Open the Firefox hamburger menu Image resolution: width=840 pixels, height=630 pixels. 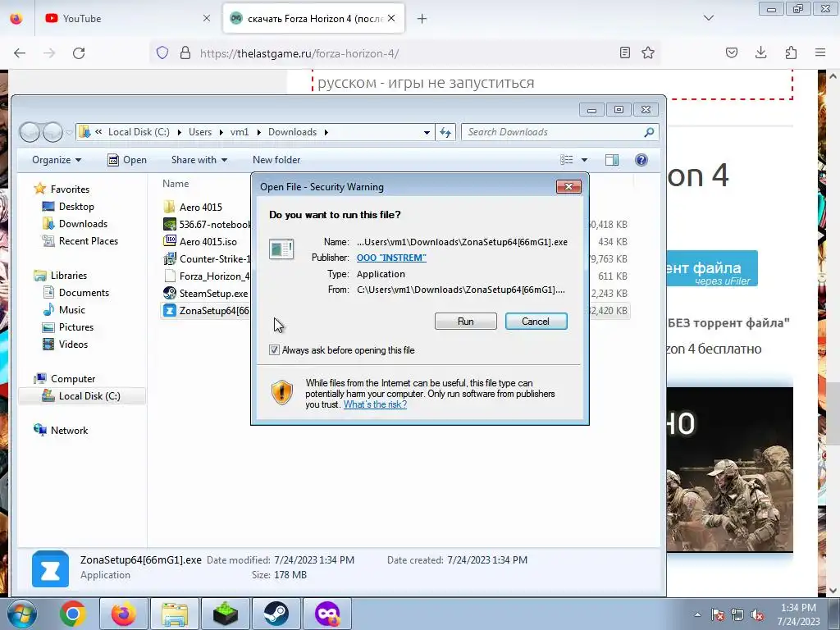tap(820, 52)
